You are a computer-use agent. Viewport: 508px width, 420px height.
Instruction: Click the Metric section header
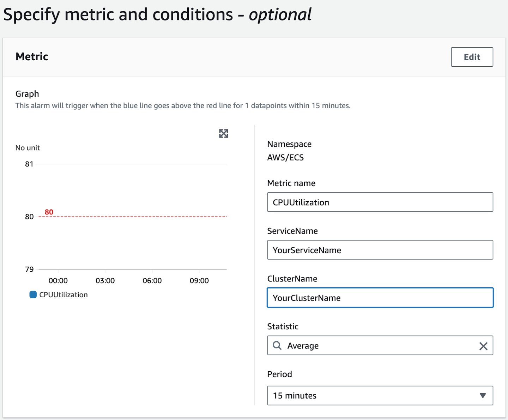click(x=31, y=56)
